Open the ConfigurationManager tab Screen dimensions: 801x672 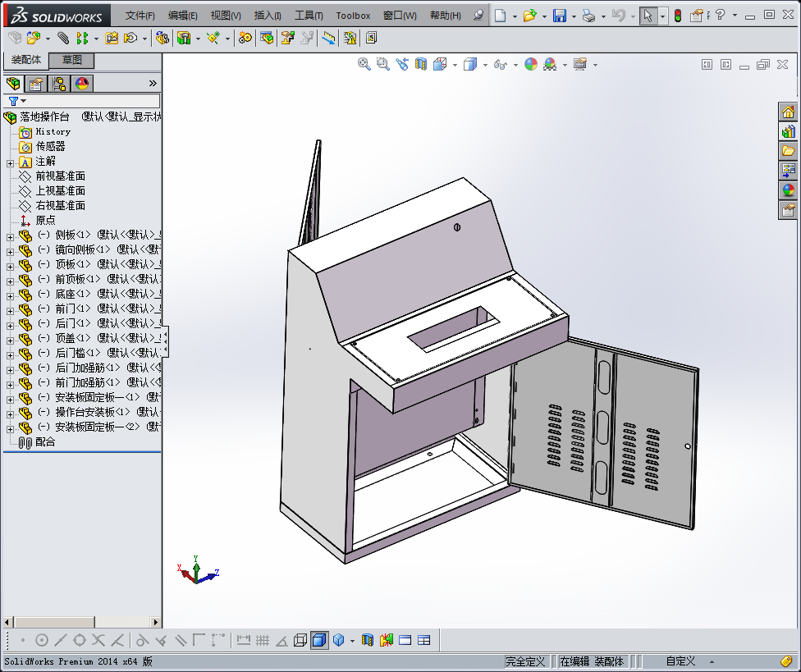(x=59, y=83)
